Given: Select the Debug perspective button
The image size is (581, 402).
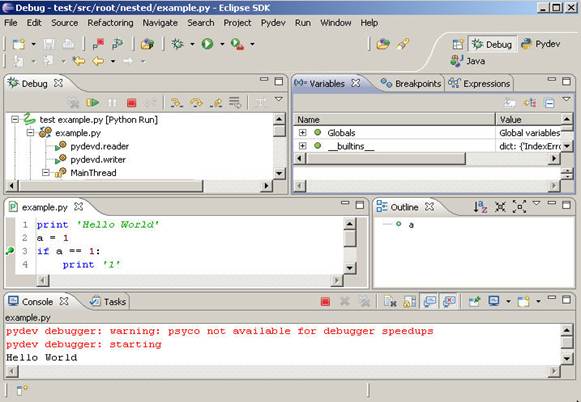Looking at the screenshot, I should pyautogui.click(x=492, y=44).
